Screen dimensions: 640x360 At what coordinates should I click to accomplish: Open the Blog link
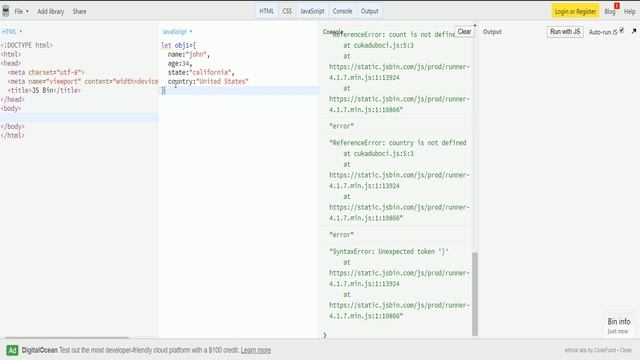(x=610, y=12)
